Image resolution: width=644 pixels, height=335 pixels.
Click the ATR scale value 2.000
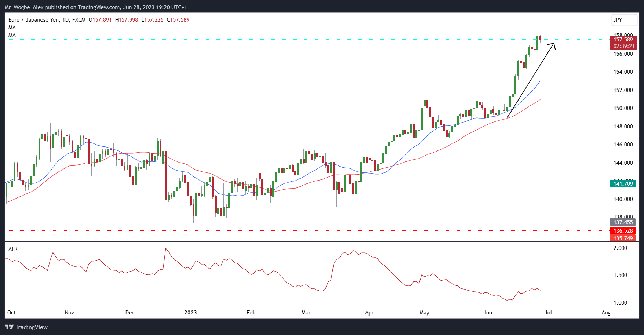click(621, 248)
